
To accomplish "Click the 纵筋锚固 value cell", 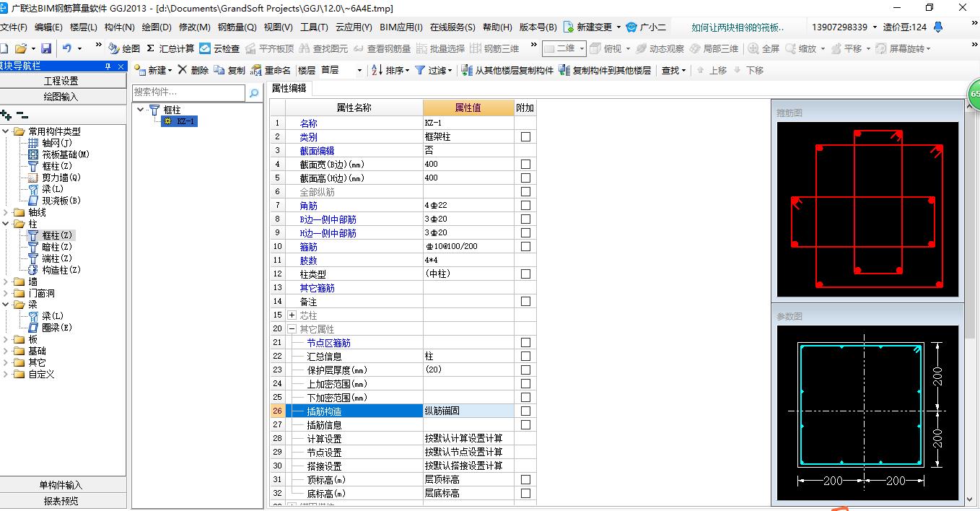I will tap(468, 411).
